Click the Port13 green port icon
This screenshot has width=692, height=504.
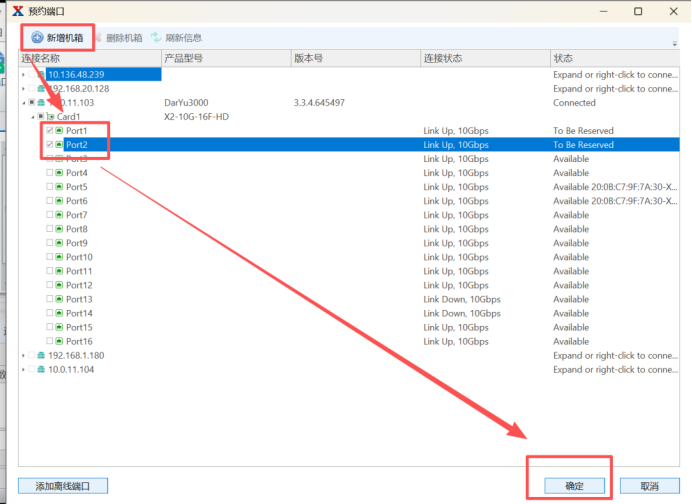[59, 299]
